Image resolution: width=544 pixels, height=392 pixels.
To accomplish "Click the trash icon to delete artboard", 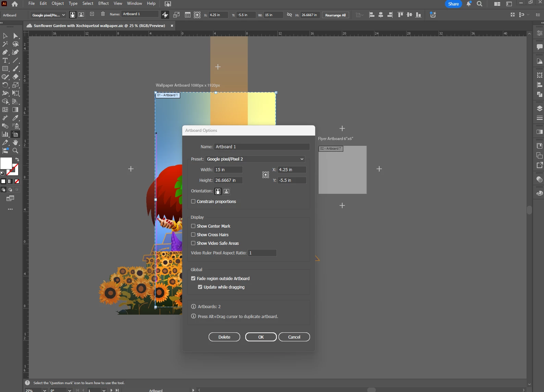I will coord(103,14).
